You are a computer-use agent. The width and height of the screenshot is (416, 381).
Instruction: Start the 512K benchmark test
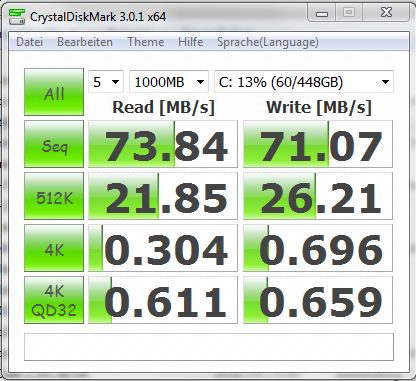pos(54,196)
